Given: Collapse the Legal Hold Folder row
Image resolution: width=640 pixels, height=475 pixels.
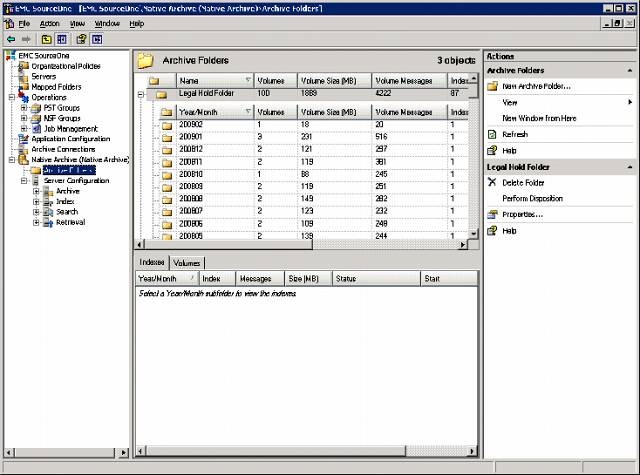Looking at the screenshot, I should pos(141,94).
